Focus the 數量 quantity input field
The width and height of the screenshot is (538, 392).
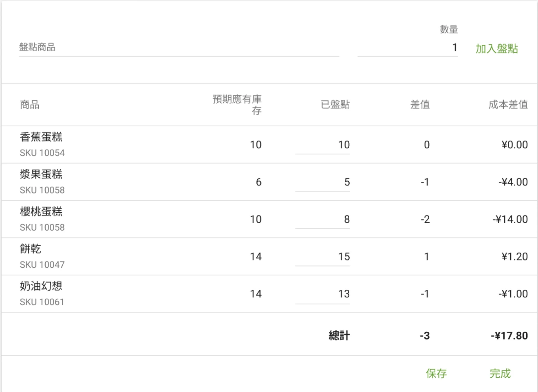(x=408, y=48)
